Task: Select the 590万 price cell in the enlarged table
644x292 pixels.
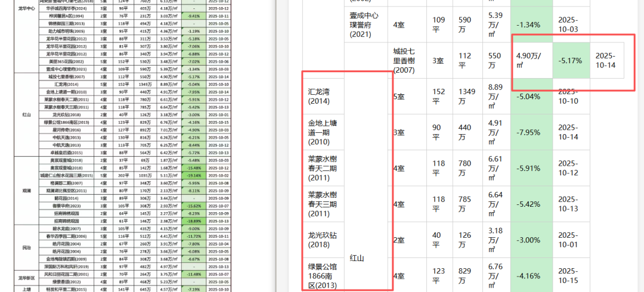Action: pyautogui.click(x=468, y=25)
